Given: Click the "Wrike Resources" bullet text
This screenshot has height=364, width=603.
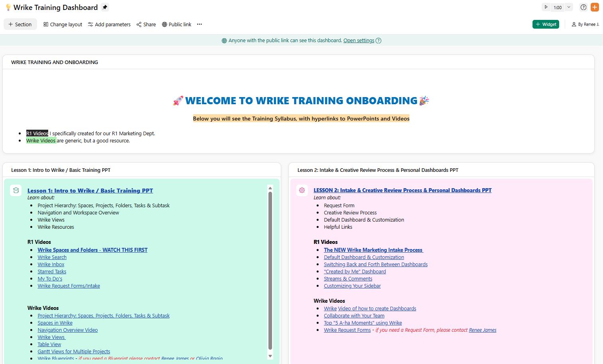Looking at the screenshot, I should point(56,227).
